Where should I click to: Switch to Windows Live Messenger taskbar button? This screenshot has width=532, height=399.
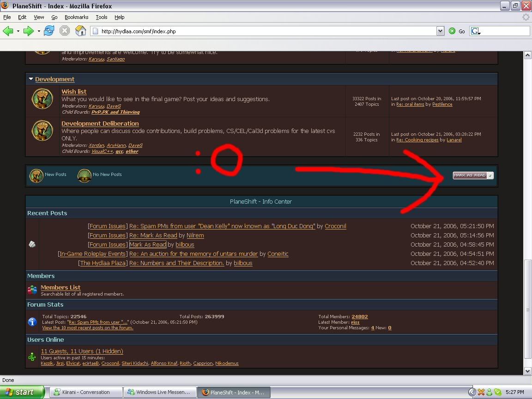pos(159,392)
